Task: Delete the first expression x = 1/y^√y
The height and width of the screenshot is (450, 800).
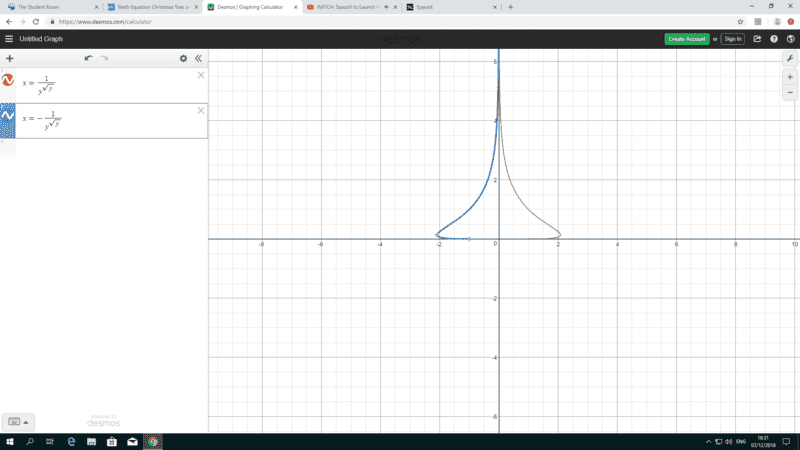Action: 201,75
